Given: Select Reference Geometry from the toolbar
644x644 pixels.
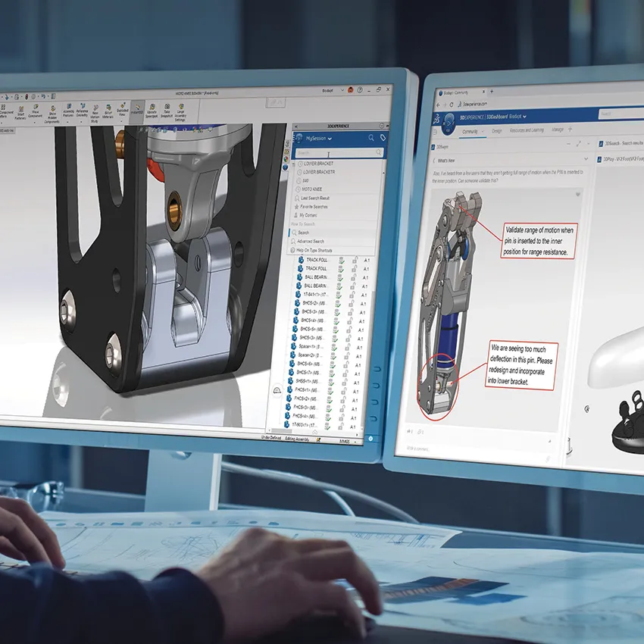Looking at the screenshot, I should click(x=81, y=106).
